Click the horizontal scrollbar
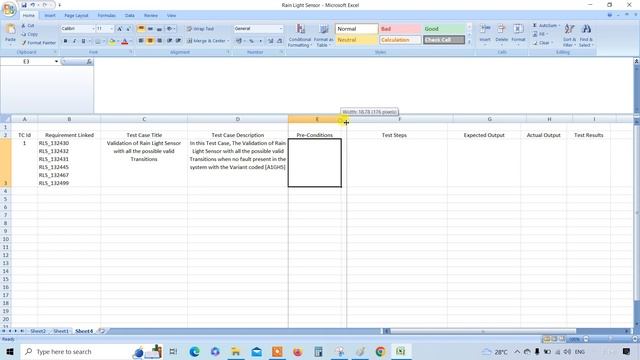This screenshot has width=640, height=360. (483, 331)
